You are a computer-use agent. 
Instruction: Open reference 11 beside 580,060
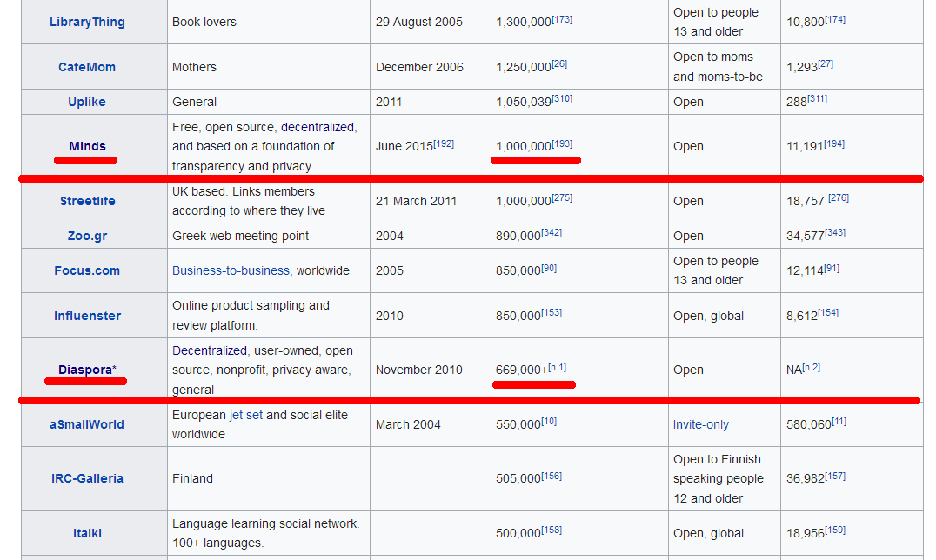tap(839, 422)
